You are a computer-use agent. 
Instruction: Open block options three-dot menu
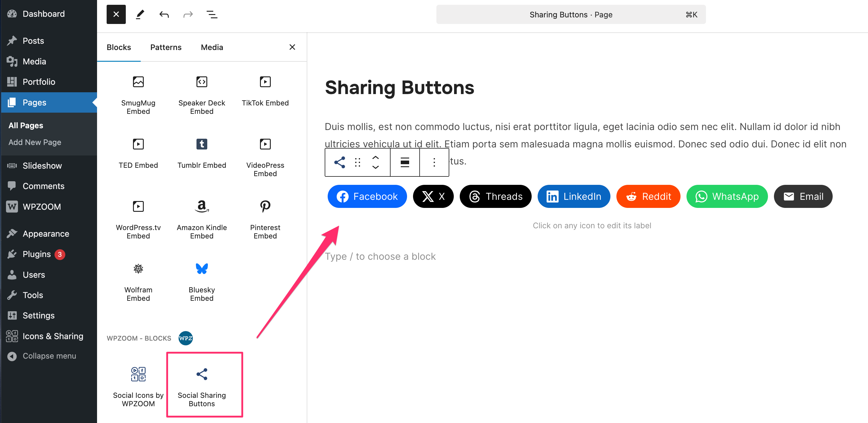[x=434, y=162]
